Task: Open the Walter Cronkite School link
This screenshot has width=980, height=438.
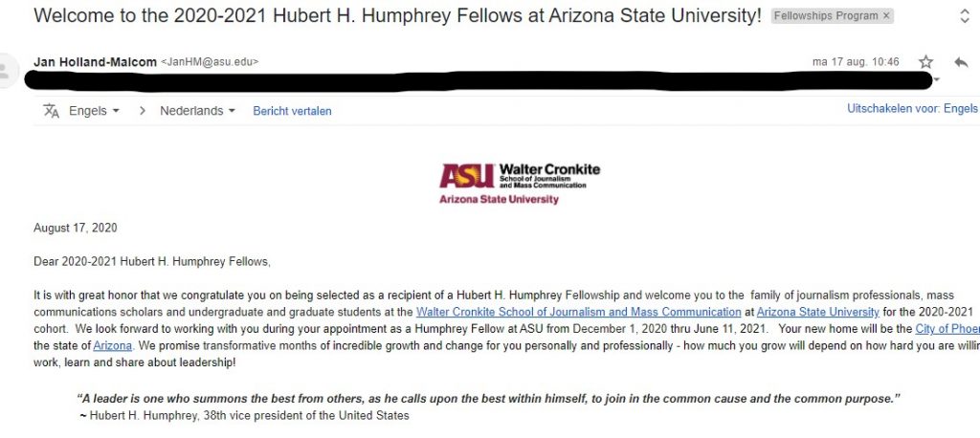Action: 579,312
